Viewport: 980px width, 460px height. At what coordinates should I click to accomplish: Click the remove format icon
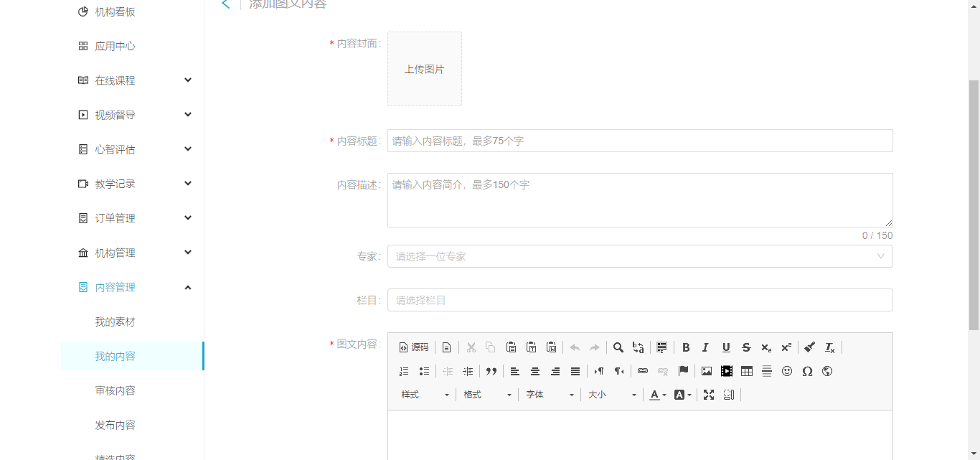click(829, 347)
